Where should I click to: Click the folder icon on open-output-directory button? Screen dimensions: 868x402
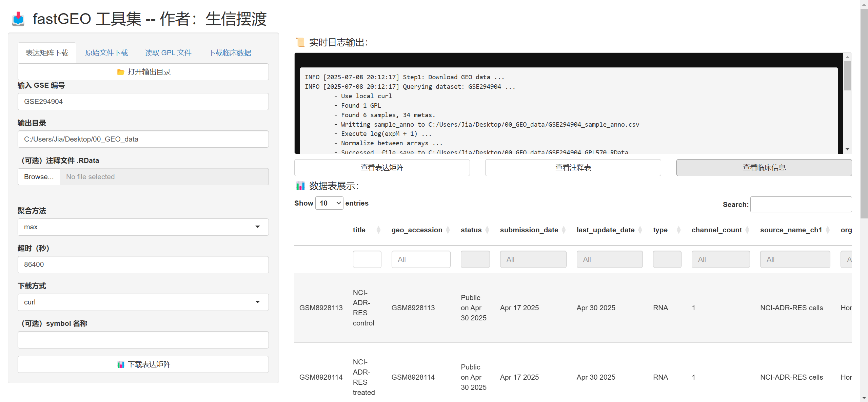[x=120, y=72]
